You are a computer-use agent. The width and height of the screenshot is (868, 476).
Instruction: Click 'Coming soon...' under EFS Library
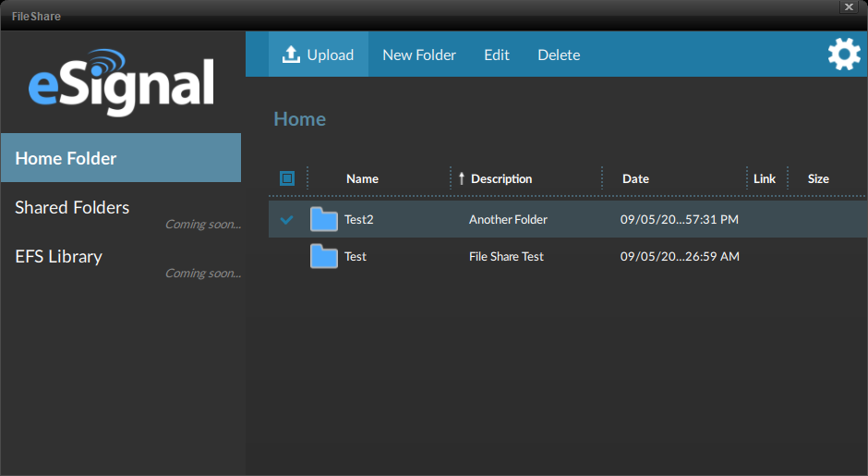(203, 274)
